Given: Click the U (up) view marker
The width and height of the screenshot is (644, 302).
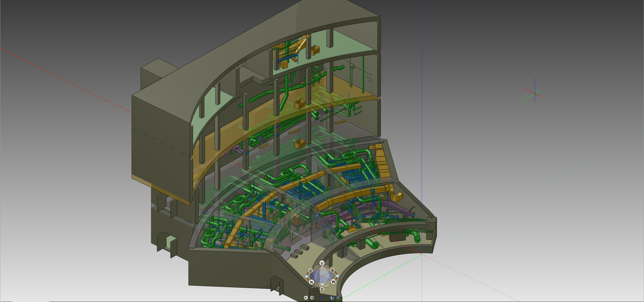Looking at the screenshot, I should 322,263.
